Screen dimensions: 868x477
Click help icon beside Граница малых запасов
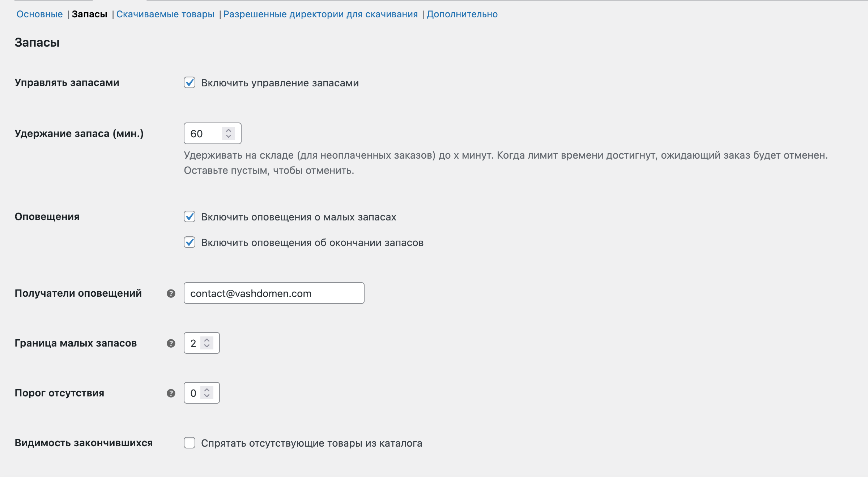(171, 343)
